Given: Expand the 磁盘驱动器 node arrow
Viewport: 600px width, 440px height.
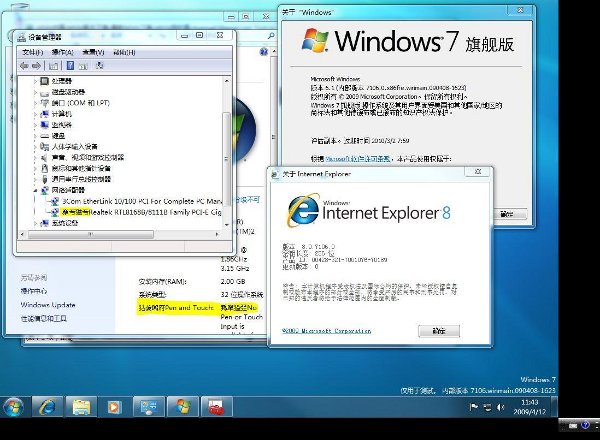Looking at the screenshot, I should tap(35, 92).
